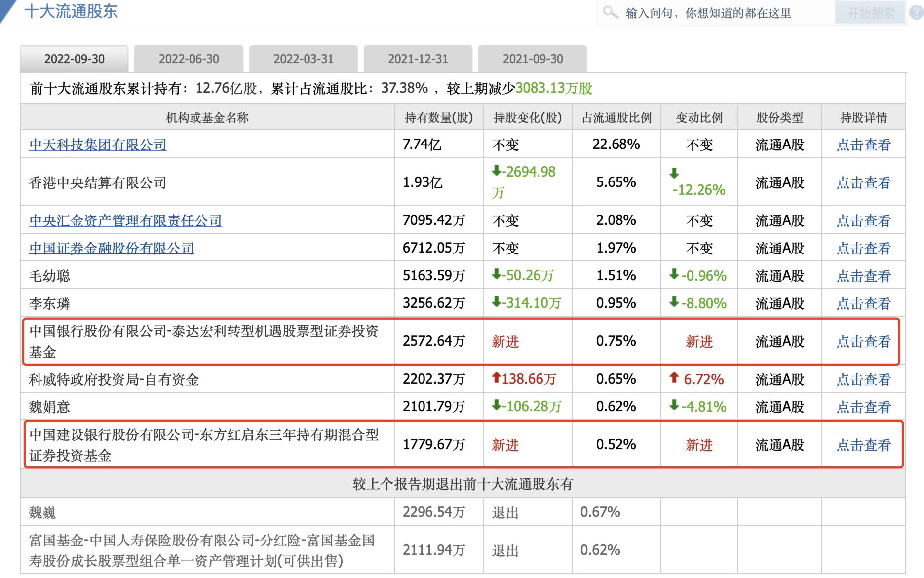Click 点击查看 for 中央汇金资产管理
The height and width of the screenshot is (578, 924).
pos(864,220)
